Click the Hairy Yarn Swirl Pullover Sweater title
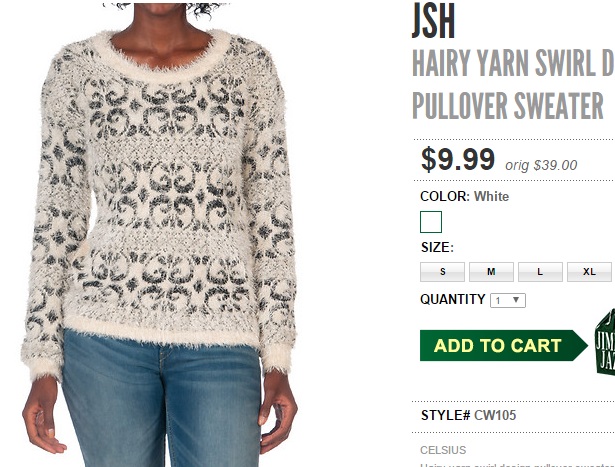 tap(513, 84)
